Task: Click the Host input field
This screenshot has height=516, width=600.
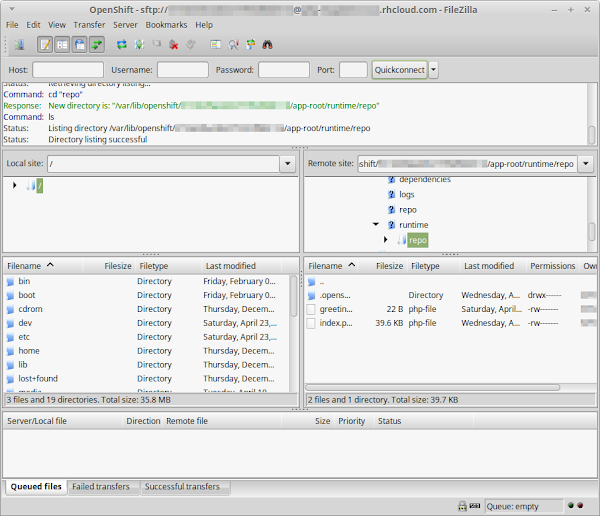Action: pyautogui.click(x=68, y=70)
